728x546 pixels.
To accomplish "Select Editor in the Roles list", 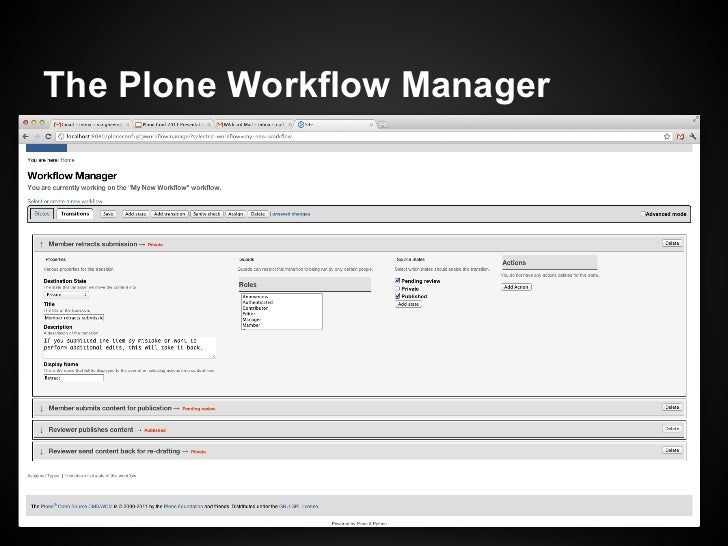I will [249, 314].
